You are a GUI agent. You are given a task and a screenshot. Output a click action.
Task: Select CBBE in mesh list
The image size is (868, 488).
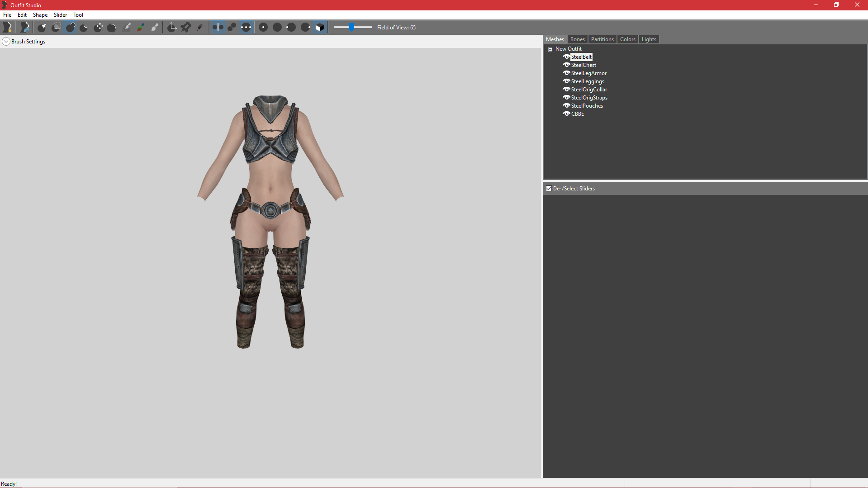point(578,114)
